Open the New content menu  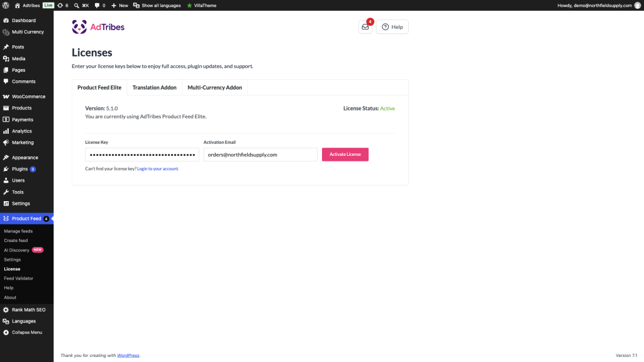(119, 5)
